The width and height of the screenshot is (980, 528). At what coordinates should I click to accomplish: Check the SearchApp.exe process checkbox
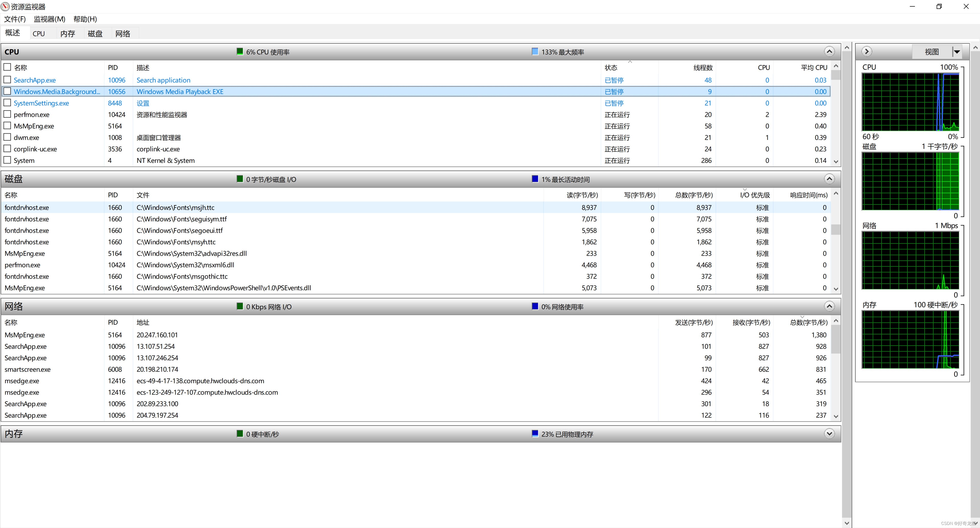pos(7,79)
